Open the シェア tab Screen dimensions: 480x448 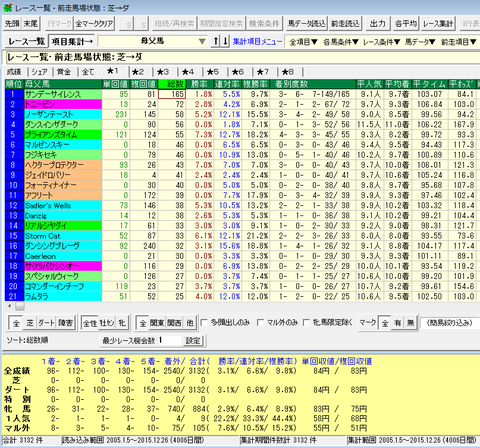click(39, 72)
